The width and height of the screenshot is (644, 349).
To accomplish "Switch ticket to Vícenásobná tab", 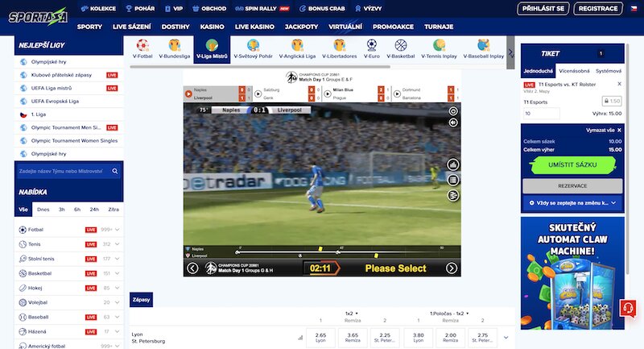I will point(574,71).
